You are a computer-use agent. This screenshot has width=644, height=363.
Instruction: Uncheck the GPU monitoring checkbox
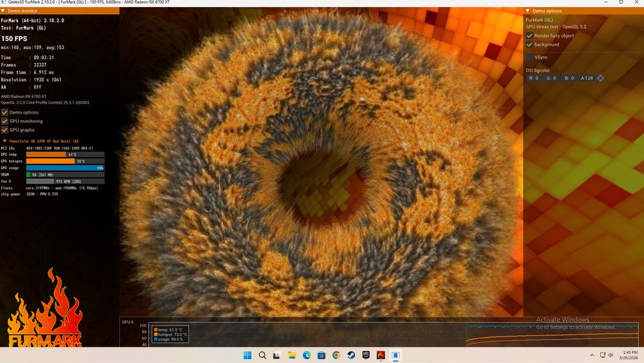[5, 121]
